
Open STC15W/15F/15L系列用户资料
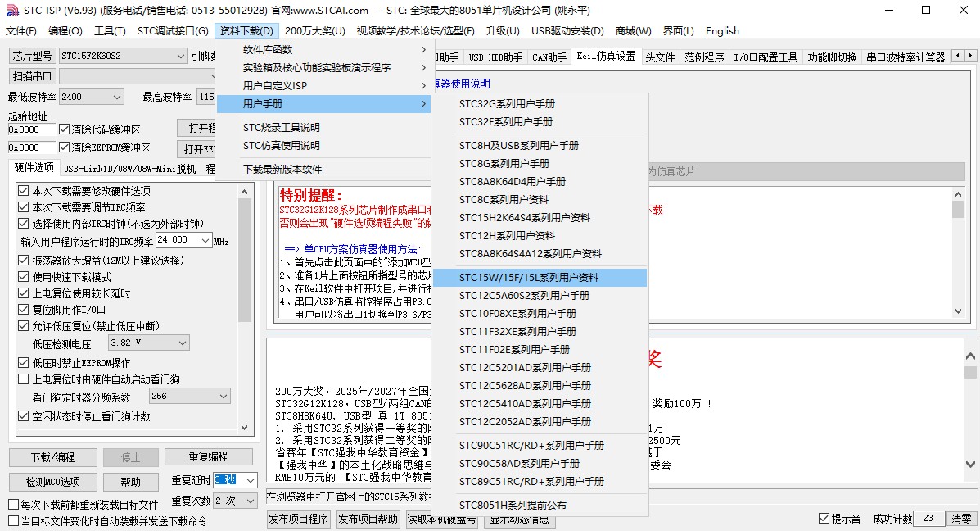click(x=540, y=278)
